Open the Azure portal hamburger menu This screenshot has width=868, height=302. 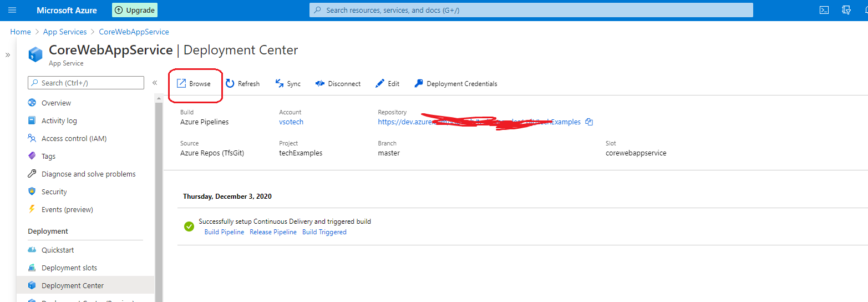12,10
